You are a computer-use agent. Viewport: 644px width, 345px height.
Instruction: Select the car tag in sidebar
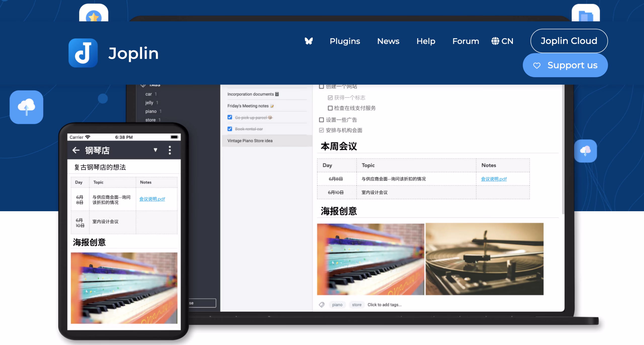point(151,94)
